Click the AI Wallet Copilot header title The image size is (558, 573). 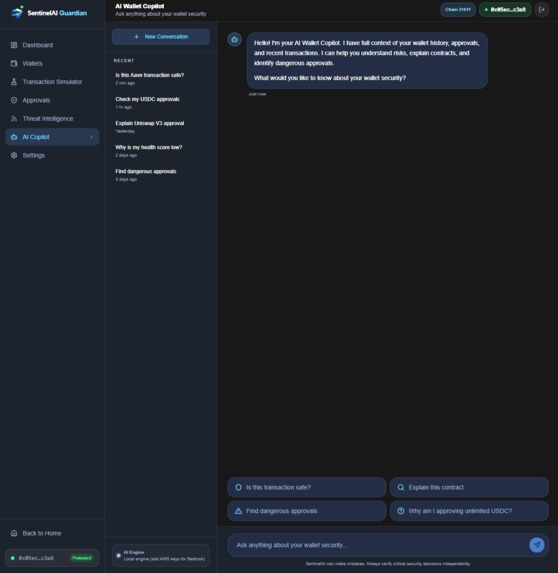coord(140,6)
